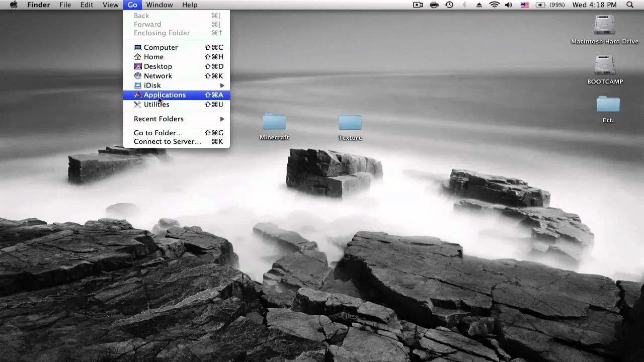
Task: Choose Network in the Go menu
Action: click(177, 76)
